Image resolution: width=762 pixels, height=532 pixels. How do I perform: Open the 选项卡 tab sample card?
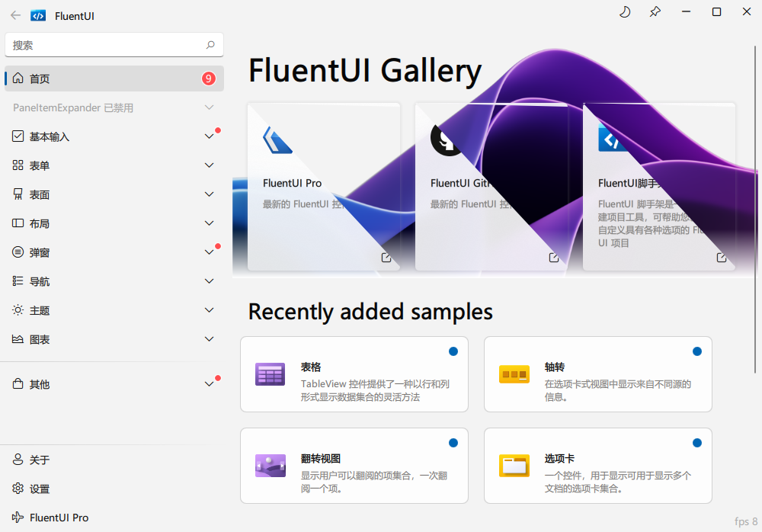[598, 466]
